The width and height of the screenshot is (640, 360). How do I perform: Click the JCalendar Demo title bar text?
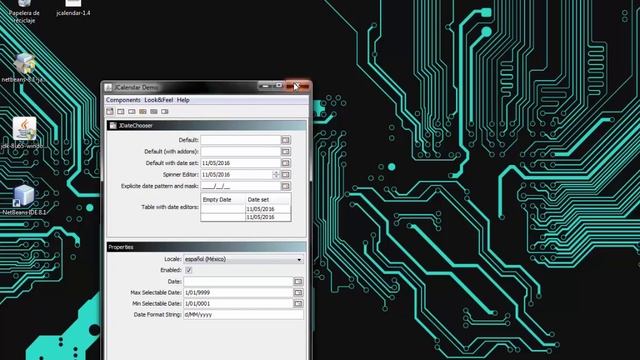coord(136,87)
